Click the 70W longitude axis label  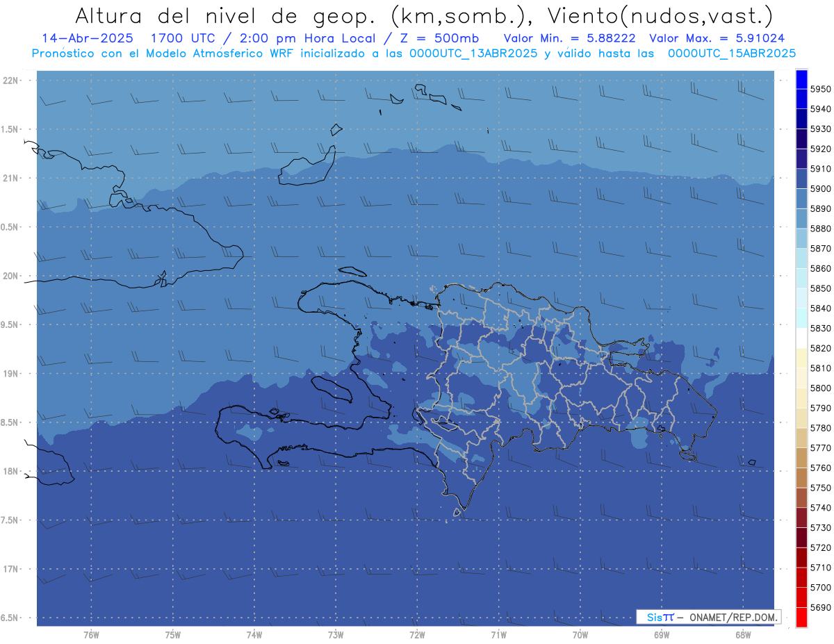(580, 635)
